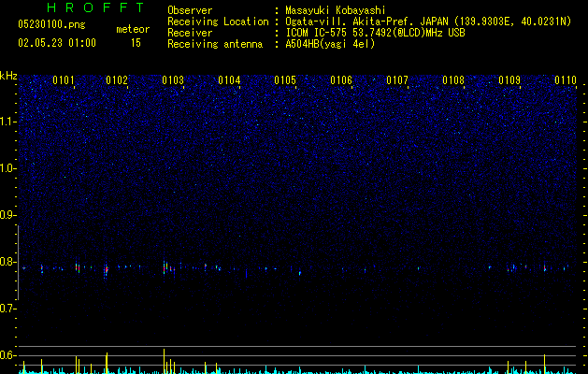This screenshot has height=374, width=588.
Task: Click the 0103 time marker
Action: click(173, 79)
